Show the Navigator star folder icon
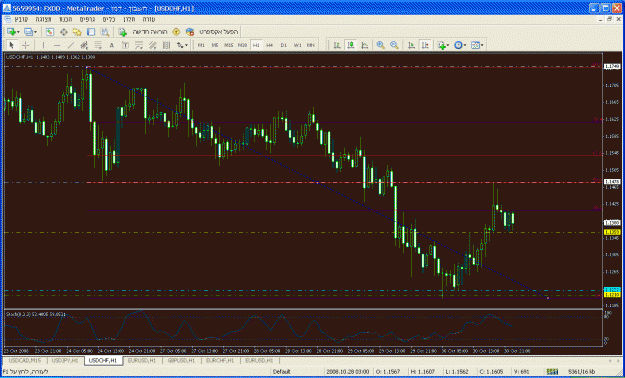 [x=77, y=32]
